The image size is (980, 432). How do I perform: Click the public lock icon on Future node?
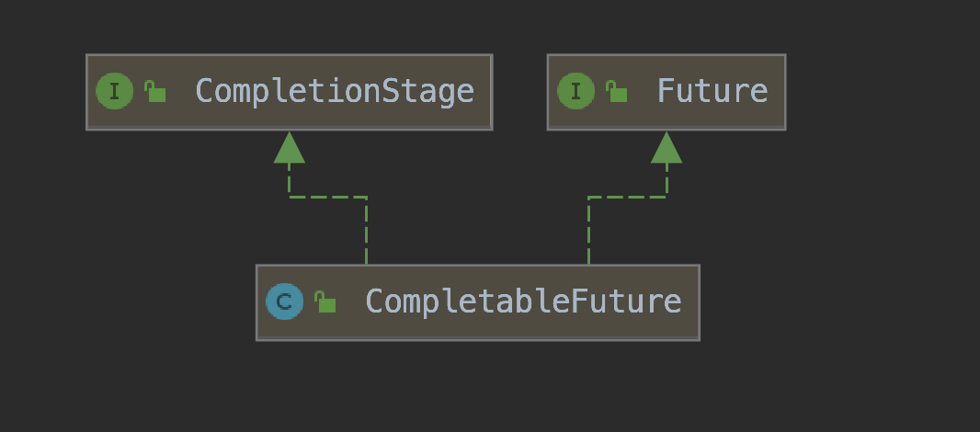click(x=617, y=92)
